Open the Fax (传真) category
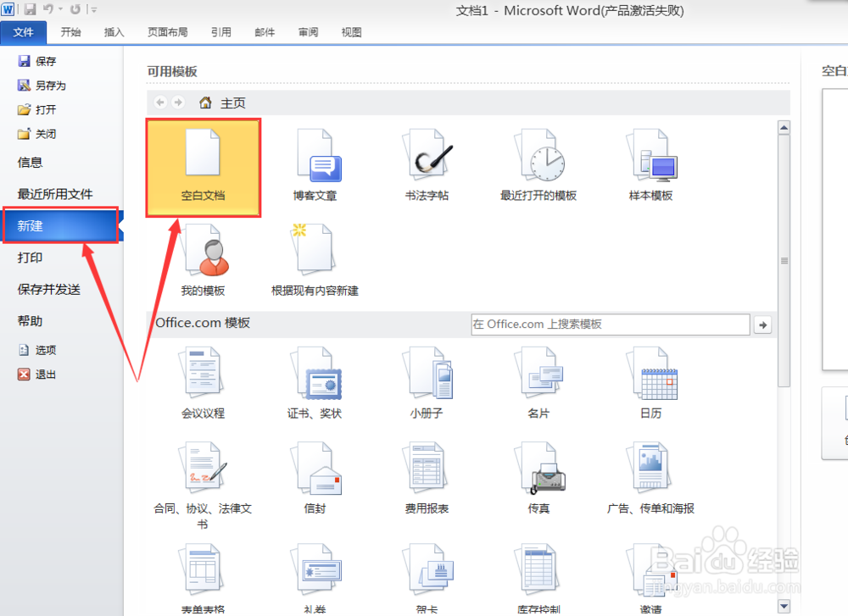848x616 pixels. [x=538, y=479]
